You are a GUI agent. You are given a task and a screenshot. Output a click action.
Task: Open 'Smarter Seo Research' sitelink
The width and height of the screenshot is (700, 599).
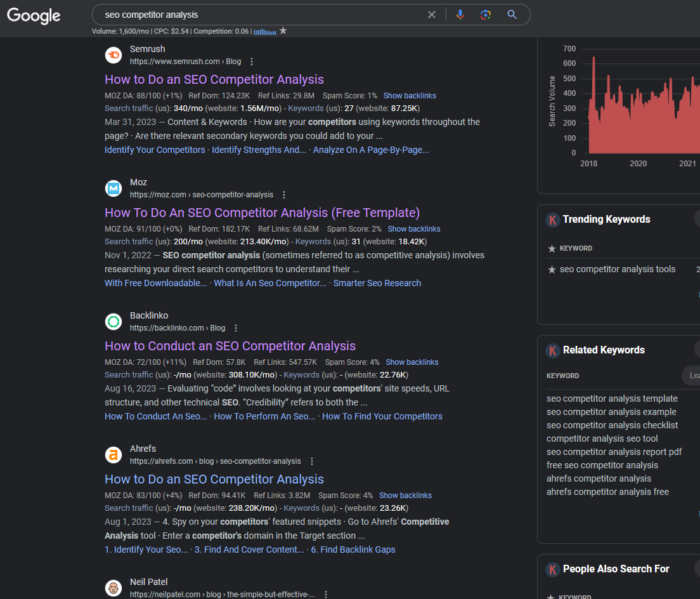point(377,283)
